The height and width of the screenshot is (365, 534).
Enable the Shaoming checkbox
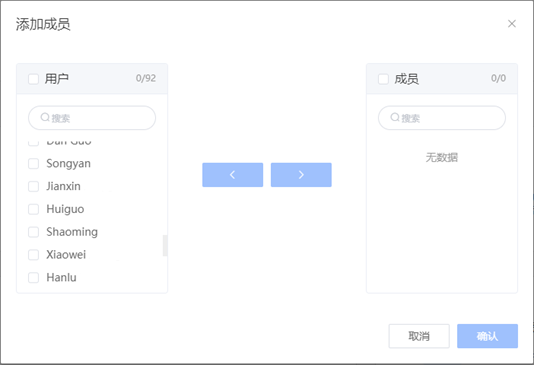click(33, 232)
